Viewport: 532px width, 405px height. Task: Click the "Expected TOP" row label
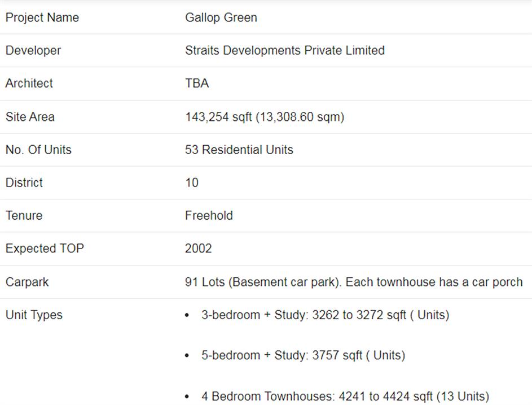45,249
